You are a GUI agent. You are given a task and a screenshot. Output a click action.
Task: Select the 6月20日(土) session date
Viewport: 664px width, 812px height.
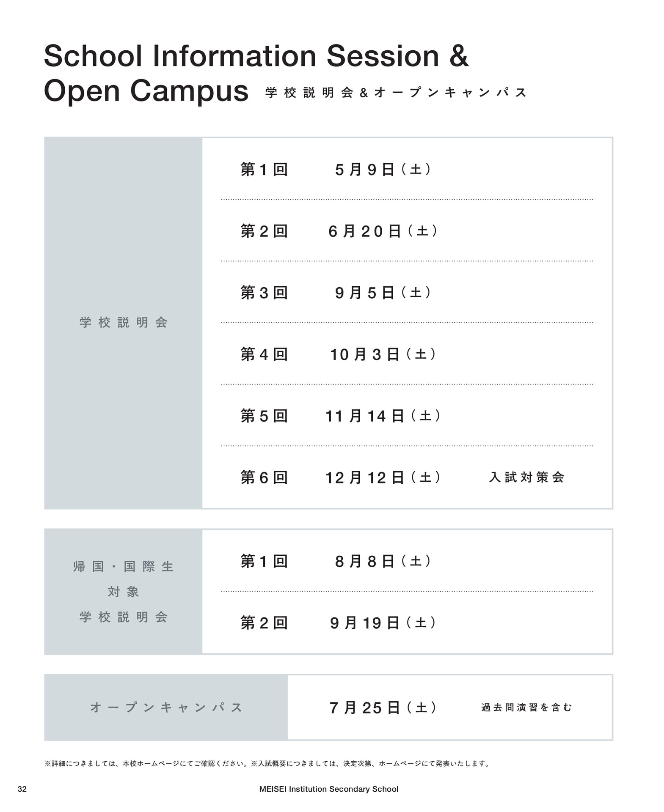pyautogui.click(x=383, y=231)
